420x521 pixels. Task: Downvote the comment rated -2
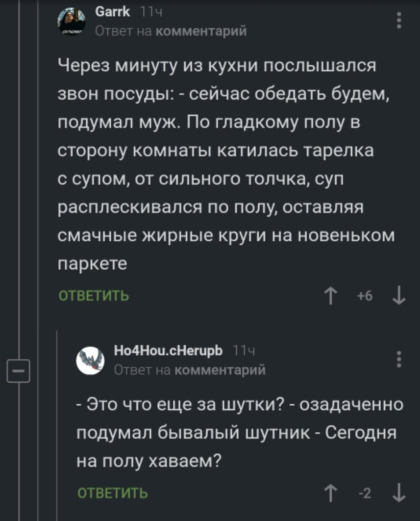coord(399,493)
